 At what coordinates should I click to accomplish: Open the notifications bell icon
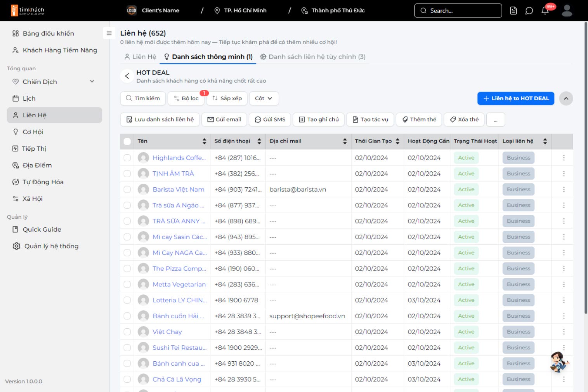pyautogui.click(x=545, y=10)
